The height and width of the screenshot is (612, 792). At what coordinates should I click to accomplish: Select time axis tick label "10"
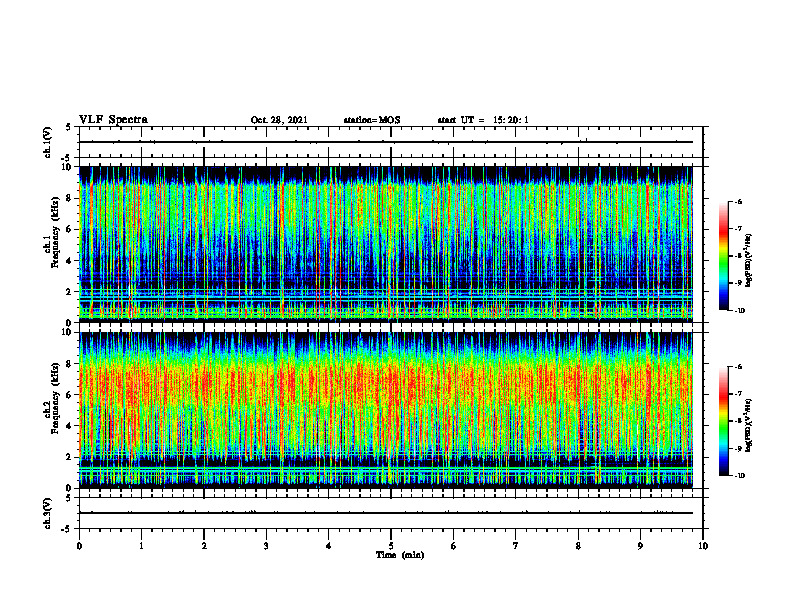[703, 546]
